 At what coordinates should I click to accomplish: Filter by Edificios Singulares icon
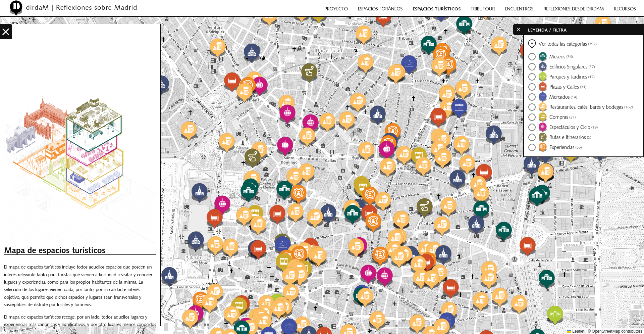[x=542, y=67]
